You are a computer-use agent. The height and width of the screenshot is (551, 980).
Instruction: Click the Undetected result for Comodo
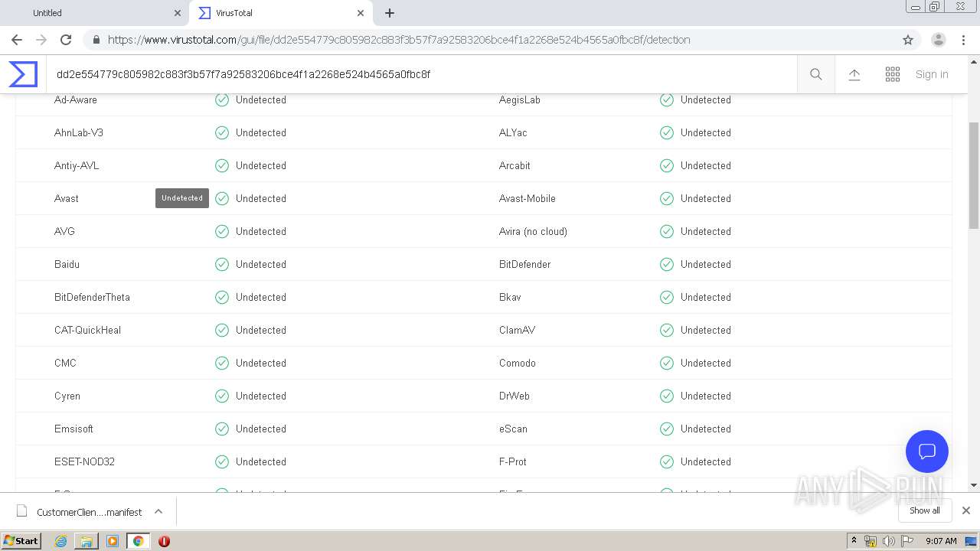pos(706,363)
